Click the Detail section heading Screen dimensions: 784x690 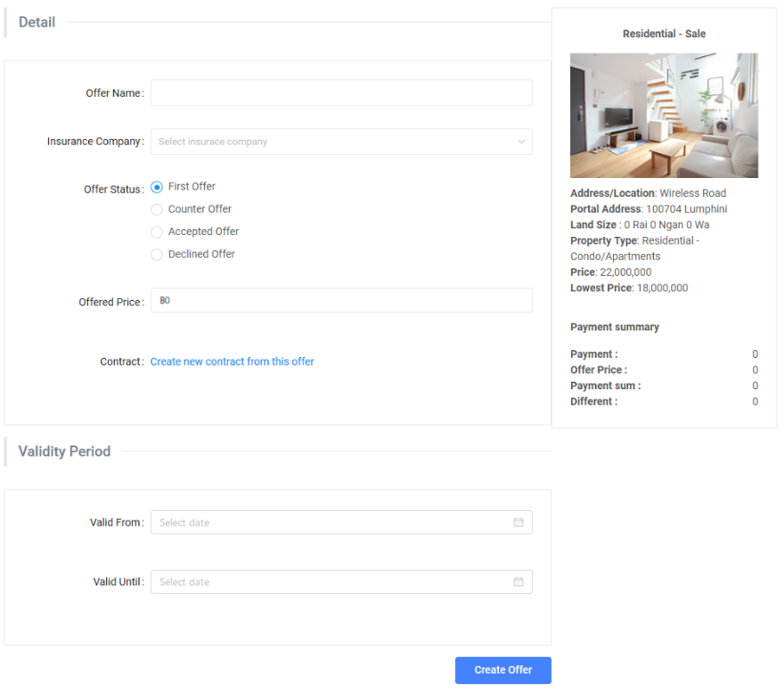(37, 22)
